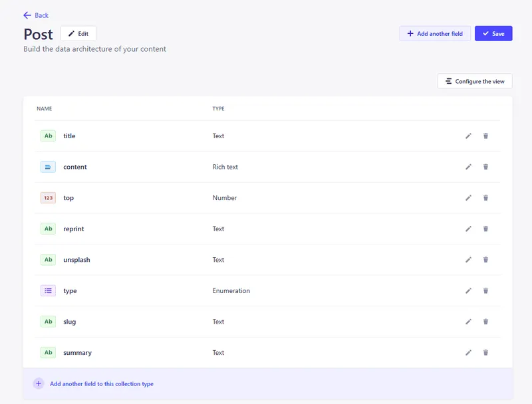Click the Rich text icon beside content

[48, 167]
